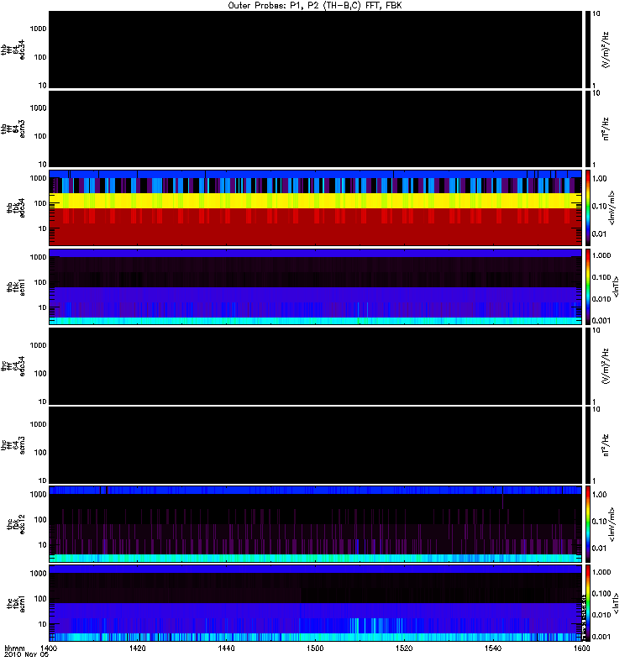Click the 1.00 color scale value of thc fbk edc12
630x672 pixels.
click(599, 495)
